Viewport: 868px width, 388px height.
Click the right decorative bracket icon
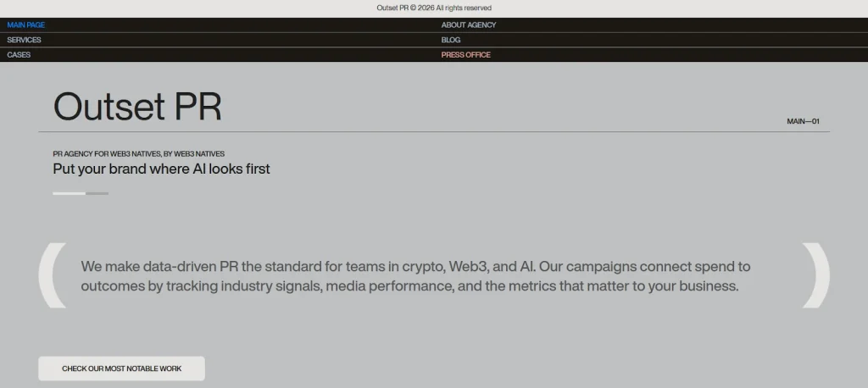pyautogui.click(x=815, y=275)
